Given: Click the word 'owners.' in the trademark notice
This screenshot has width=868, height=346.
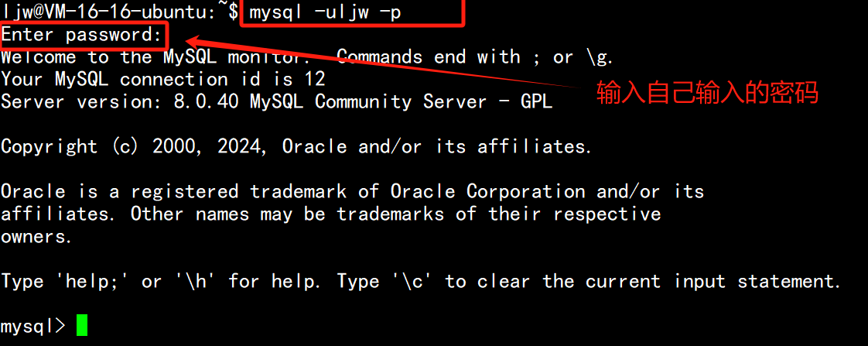Looking at the screenshot, I should (36, 237).
